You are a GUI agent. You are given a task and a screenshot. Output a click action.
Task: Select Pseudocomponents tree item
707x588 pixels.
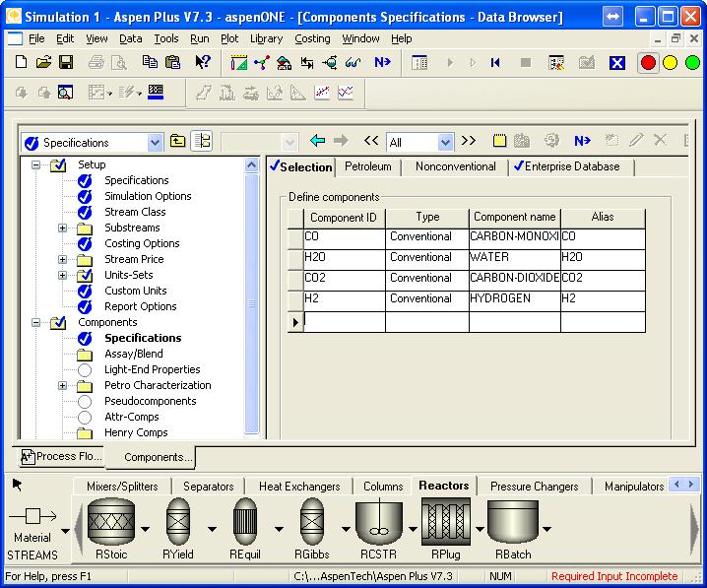click(150, 401)
